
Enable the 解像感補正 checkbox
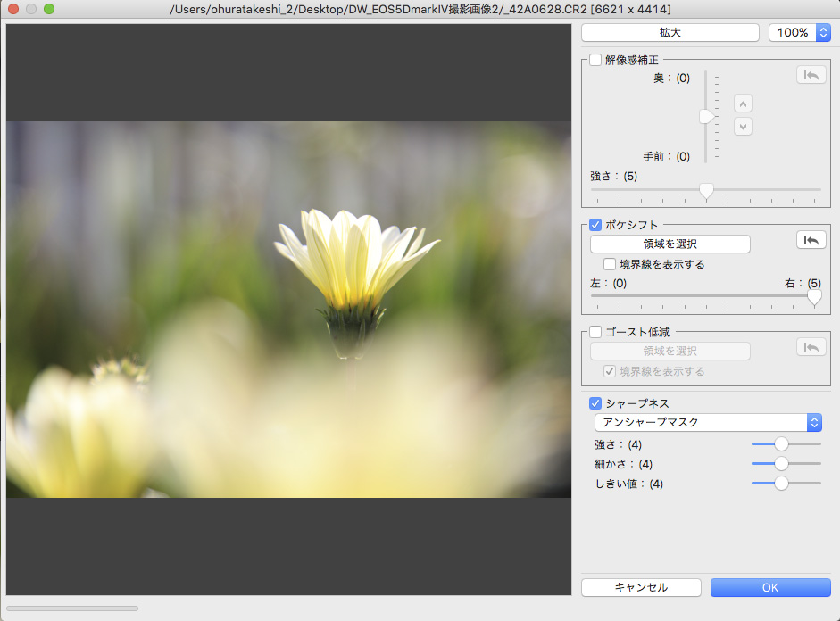(595, 60)
